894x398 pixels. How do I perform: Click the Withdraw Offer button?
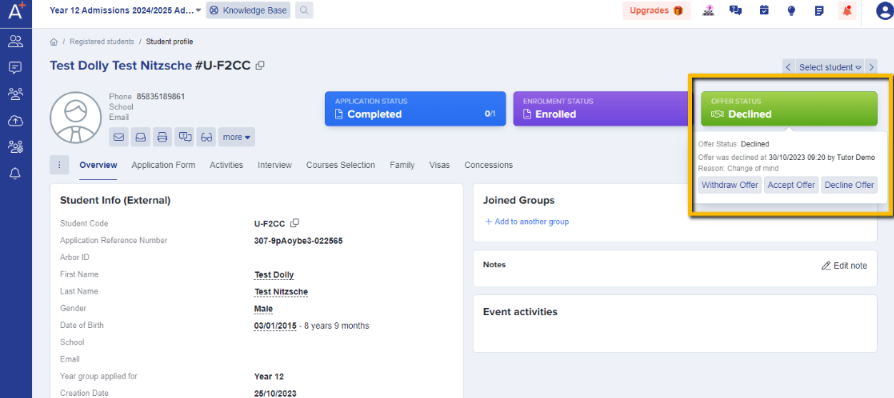pyautogui.click(x=730, y=185)
